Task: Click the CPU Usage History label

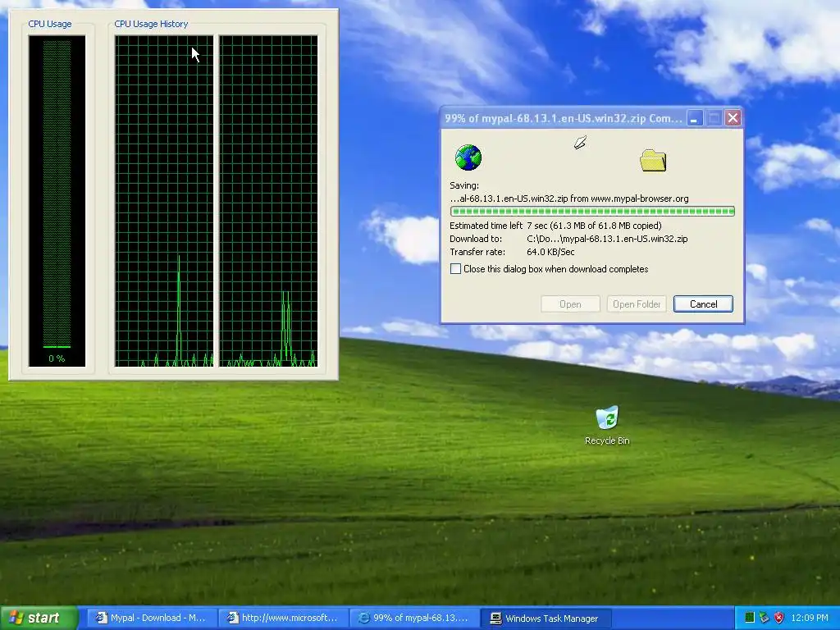Action: [151, 24]
